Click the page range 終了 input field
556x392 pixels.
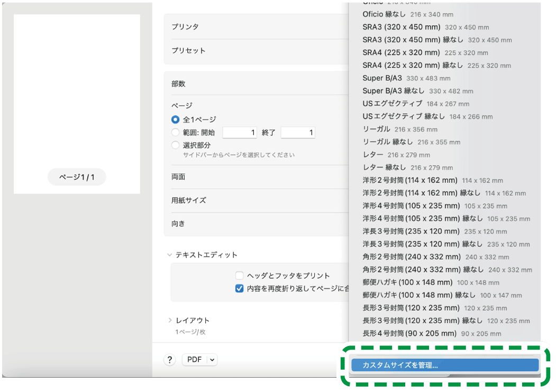(297, 133)
